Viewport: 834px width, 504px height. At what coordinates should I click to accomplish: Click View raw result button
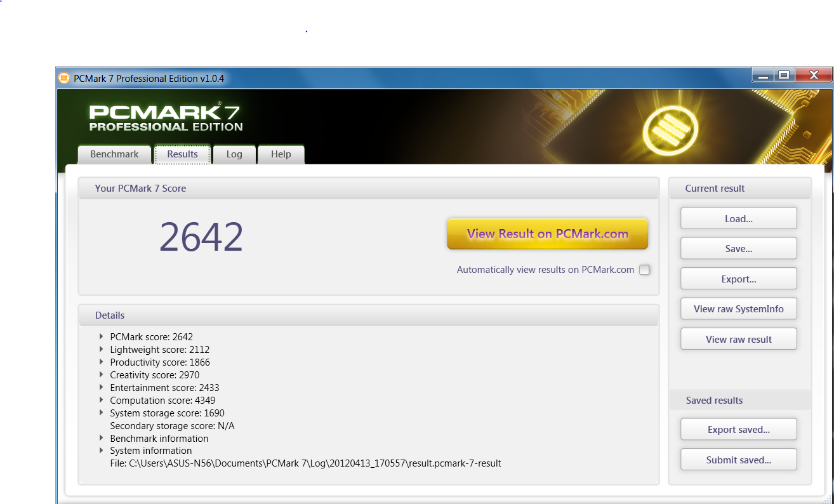[739, 339]
